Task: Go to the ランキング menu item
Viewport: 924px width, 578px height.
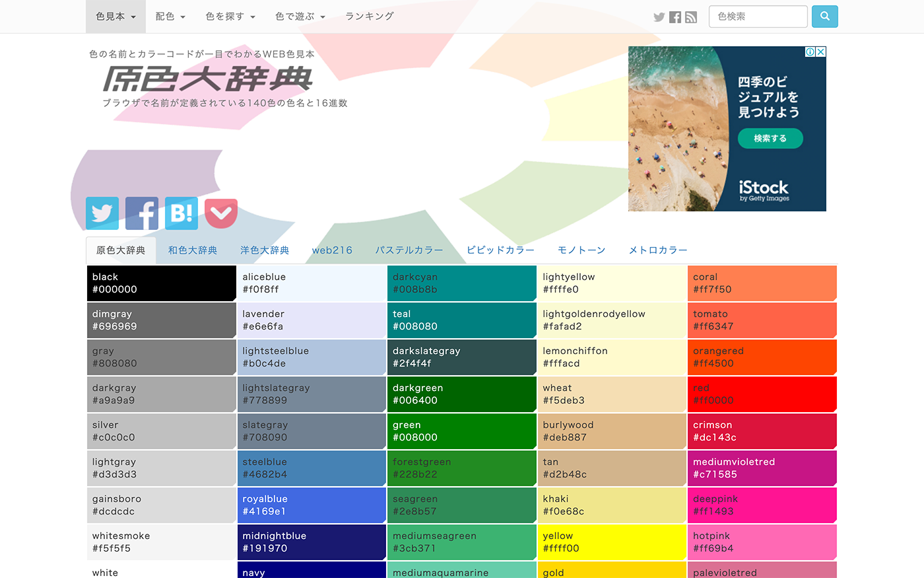Action: pos(370,17)
